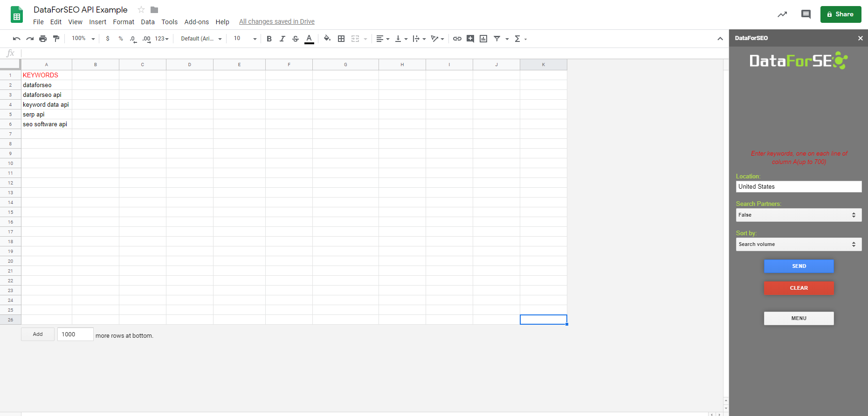Screen dimensions: 868x416
Task: Click the Print icon
Action: point(43,39)
